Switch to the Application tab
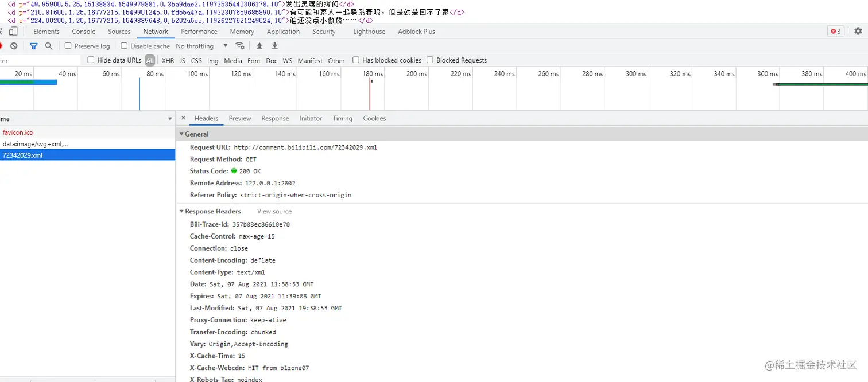Viewport: 868px width, 382px height. (283, 32)
